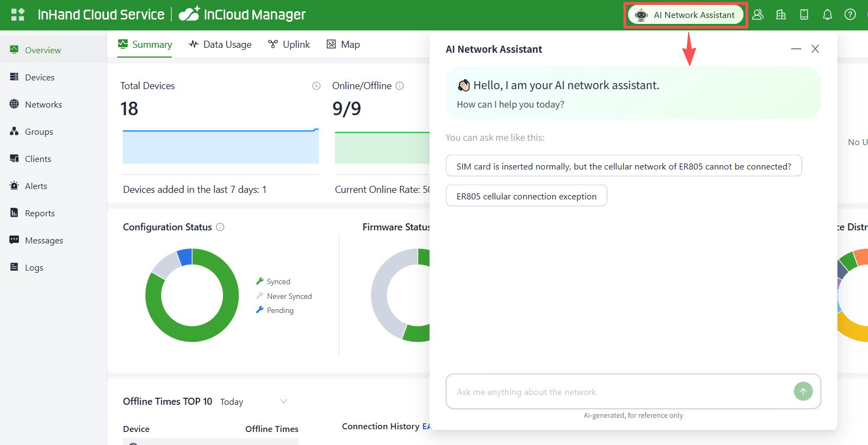Click the AI Network Assistant button

(x=686, y=15)
